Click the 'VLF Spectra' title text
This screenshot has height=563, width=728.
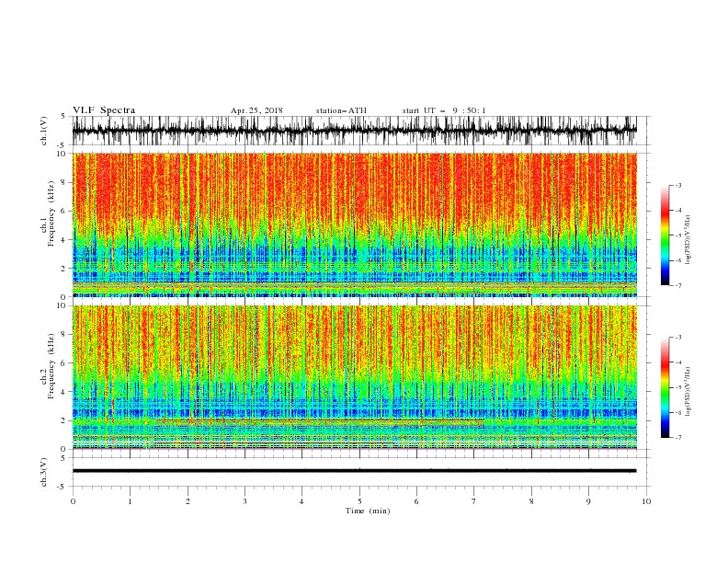pos(104,110)
